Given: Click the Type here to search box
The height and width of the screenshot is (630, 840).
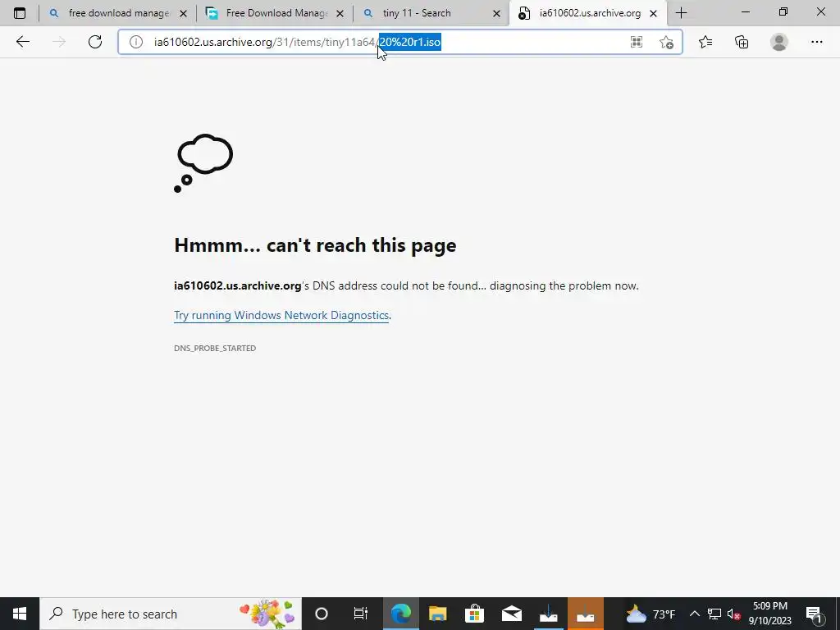Looking at the screenshot, I should (x=171, y=614).
